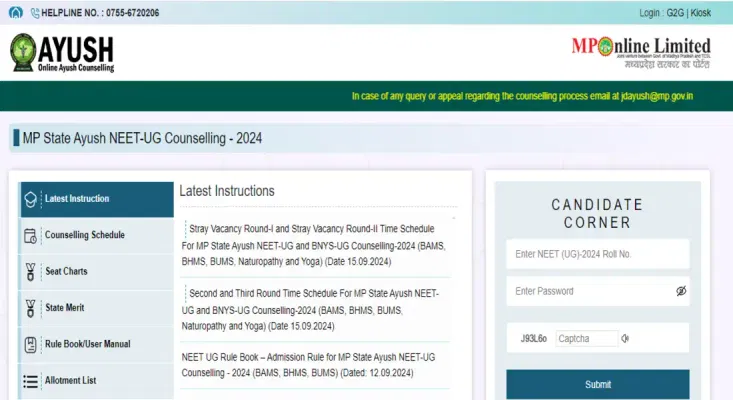The height and width of the screenshot is (400, 733).
Task: Click the Kiosk login link
Action: tap(701, 12)
